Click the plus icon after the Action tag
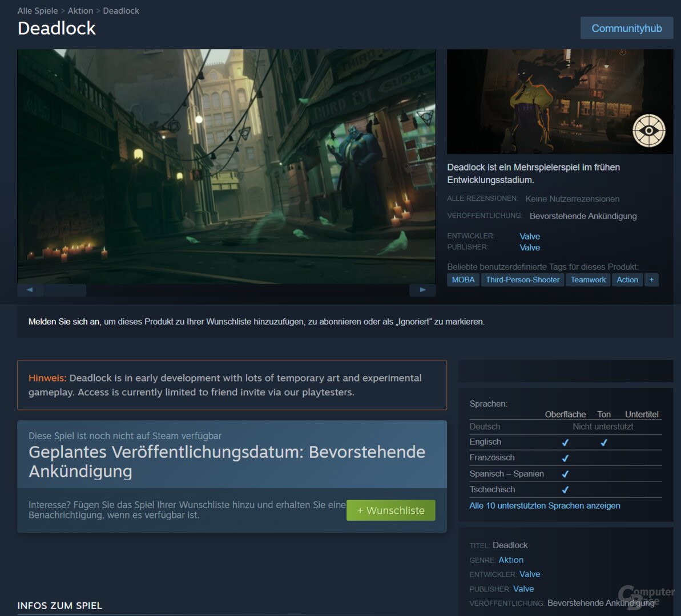This screenshot has width=681, height=616. pos(651,280)
